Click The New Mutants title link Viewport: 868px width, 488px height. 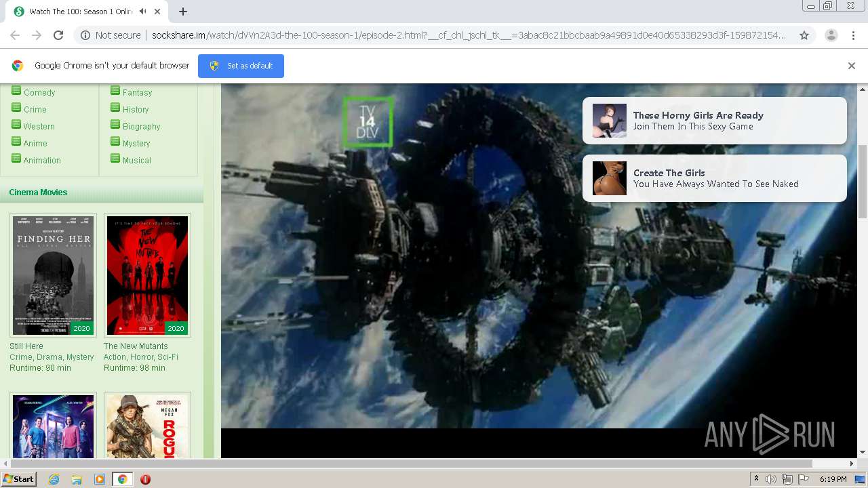pos(136,346)
